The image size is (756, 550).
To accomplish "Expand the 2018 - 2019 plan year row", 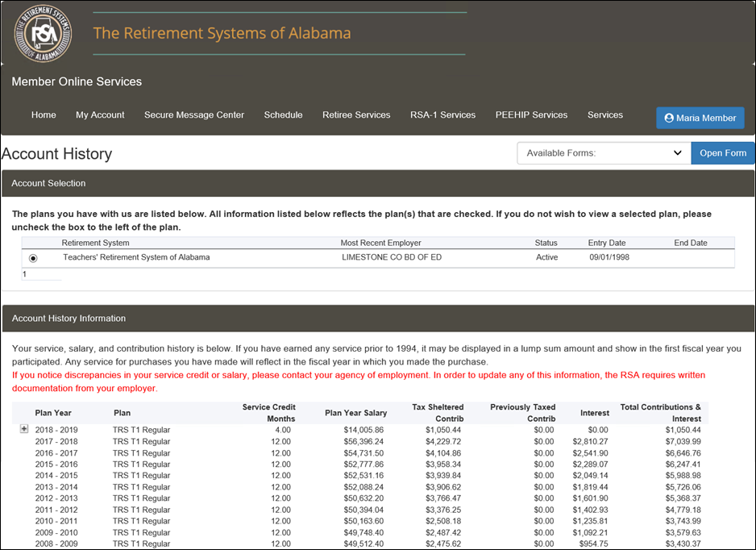I will pyautogui.click(x=24, y=429).
